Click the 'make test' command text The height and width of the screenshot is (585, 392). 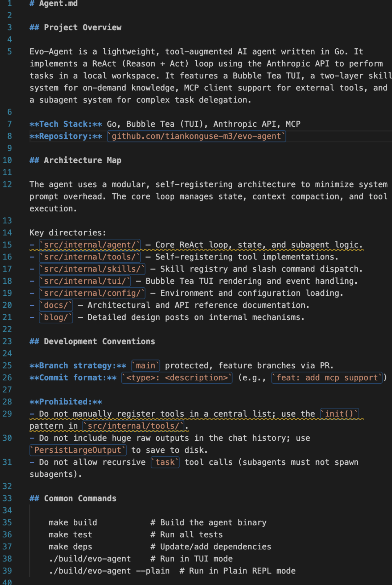[70, 534]
